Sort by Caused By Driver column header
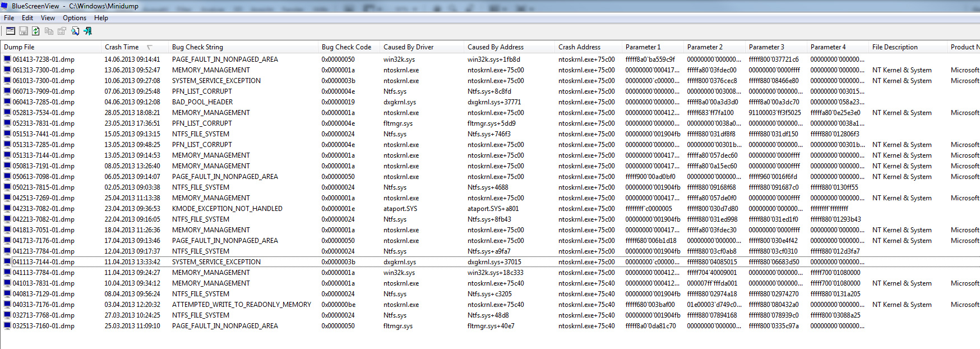 [x=408, y=47]
